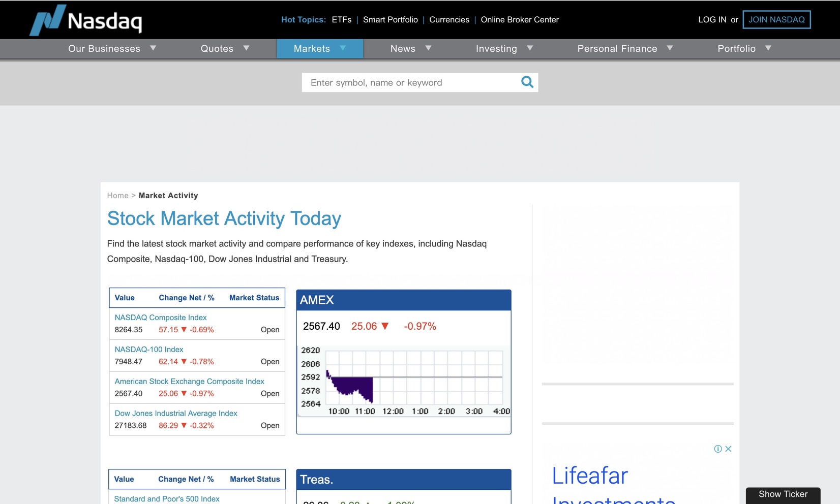
Task: Expand the Markets dropdown arrow
Action: 343,48
